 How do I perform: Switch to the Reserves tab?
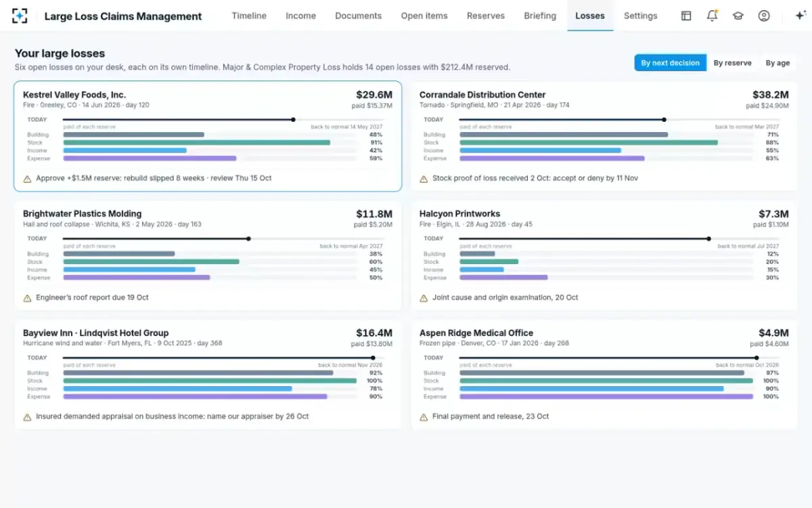(486, 16)
